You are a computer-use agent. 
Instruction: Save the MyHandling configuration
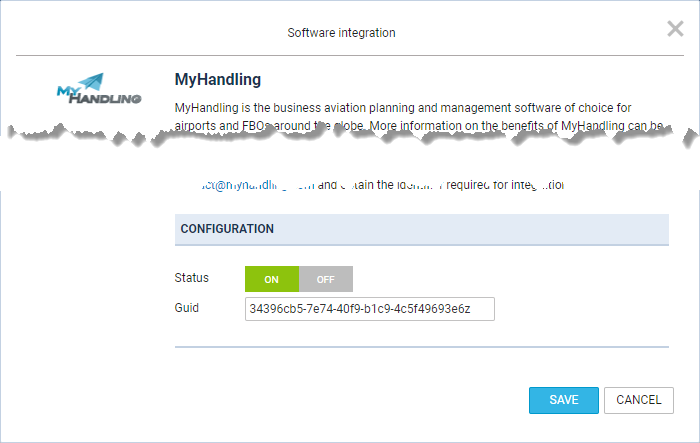coord(564,400)
